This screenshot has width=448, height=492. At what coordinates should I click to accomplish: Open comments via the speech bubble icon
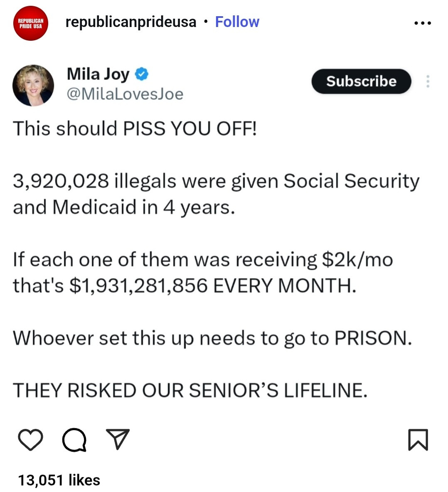(74, 440)
